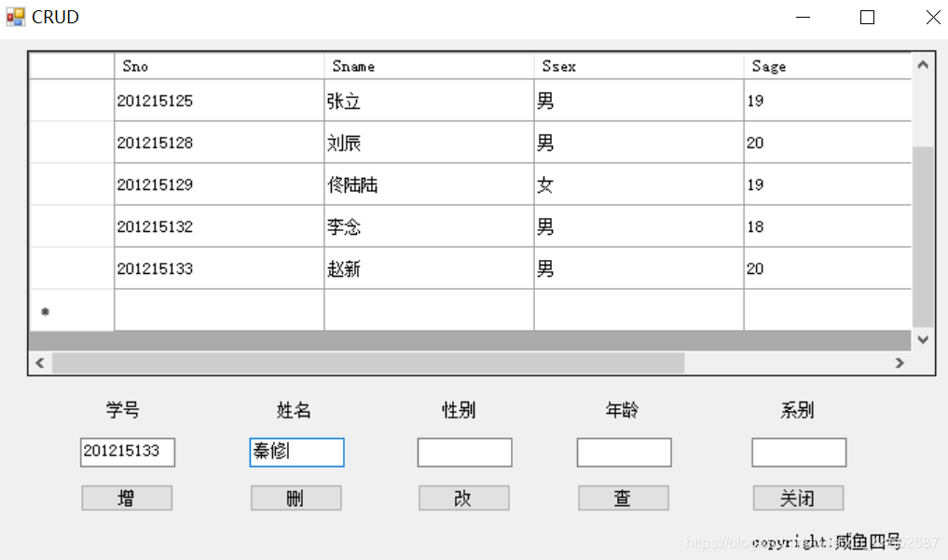This screenshot has width=948, height=560.
Task: Select the 男 cell in 赵新 row
Action: point(639,268)
